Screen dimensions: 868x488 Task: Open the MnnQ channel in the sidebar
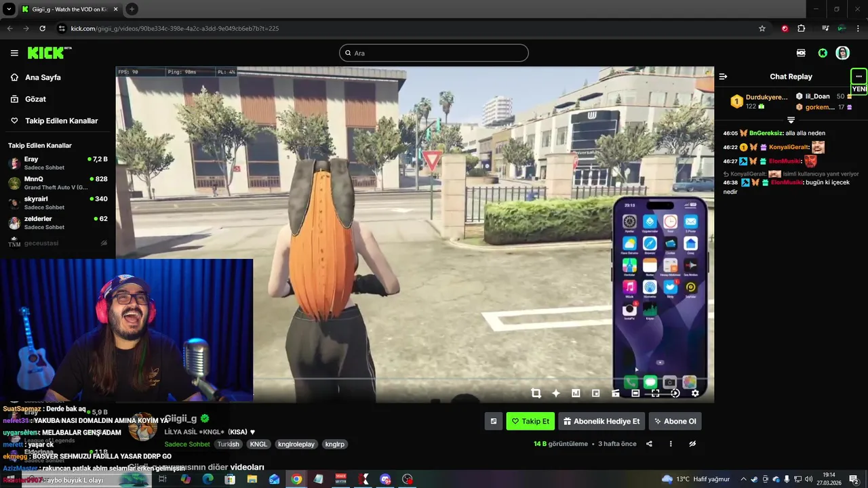pos(58,183)
